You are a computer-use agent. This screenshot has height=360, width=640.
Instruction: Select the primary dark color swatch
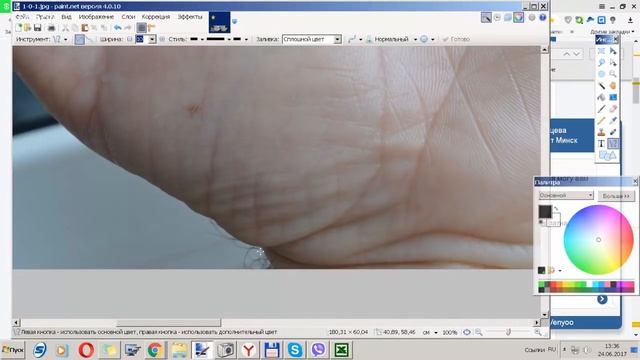tap(545, 211)
